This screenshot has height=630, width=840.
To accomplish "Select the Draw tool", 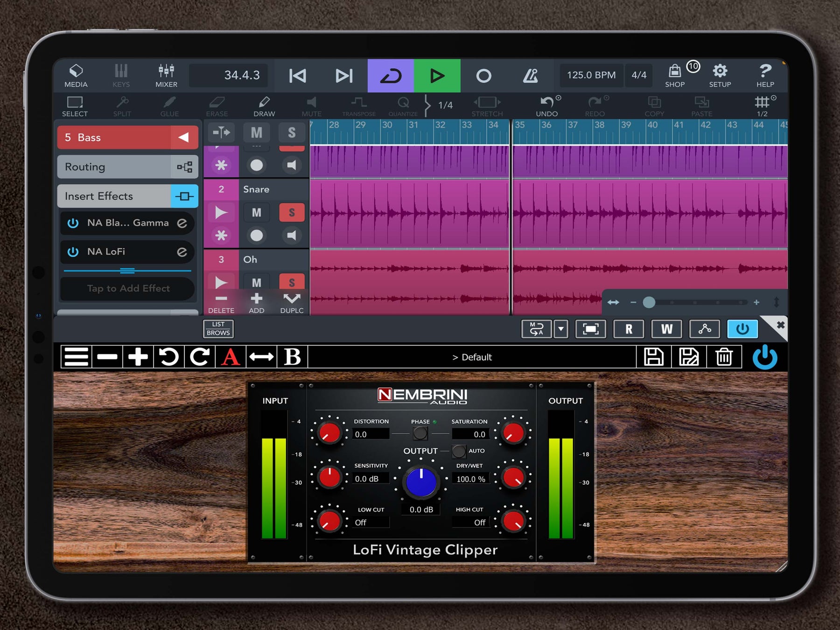I will tap(264, 106).
